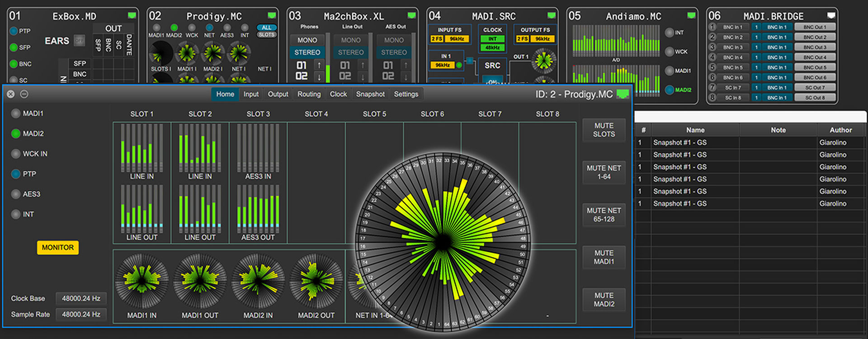Click Slot 3 AES3 IN level meter
Screen dimensions: 868x339
(x=258, y=147)
